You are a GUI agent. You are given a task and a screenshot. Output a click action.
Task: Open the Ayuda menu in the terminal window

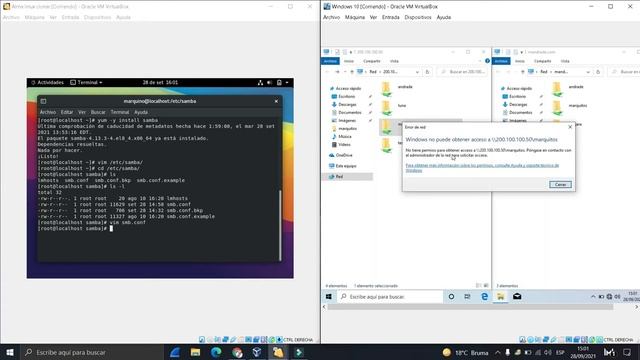point(141,112)
